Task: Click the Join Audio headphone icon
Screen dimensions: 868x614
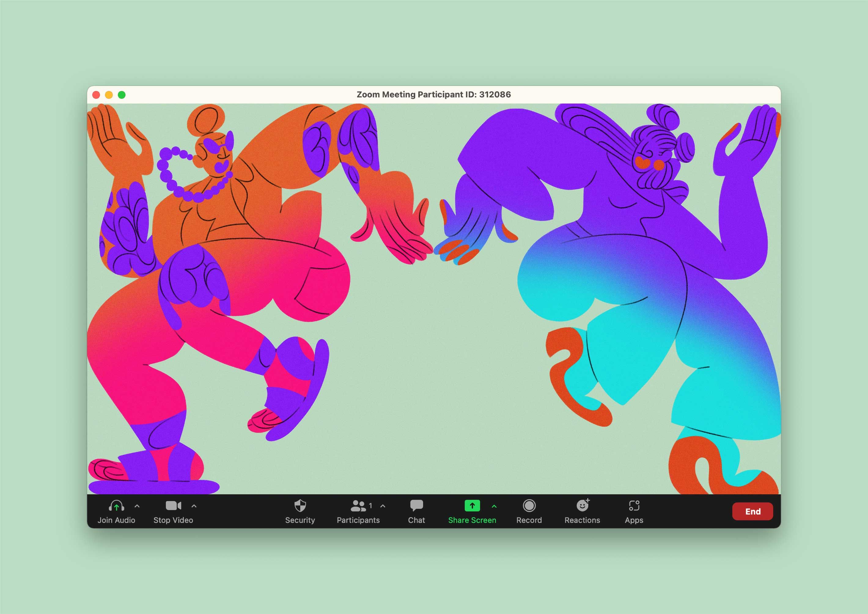Action: pyautogui.click(x=116, y=506)
